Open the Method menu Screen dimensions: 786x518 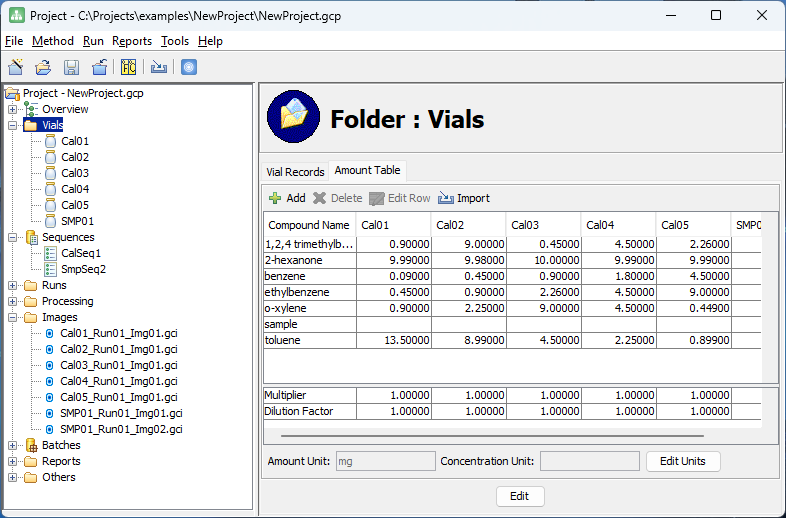coord(53,41)
